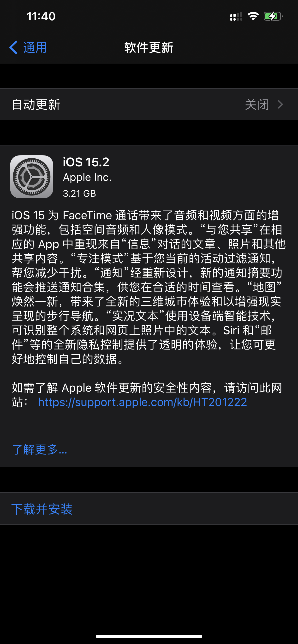Open the support.apple.com HT201222 link
Image resolution: width=298 pixels, height=644 pixels.
(x=143, y=402)
